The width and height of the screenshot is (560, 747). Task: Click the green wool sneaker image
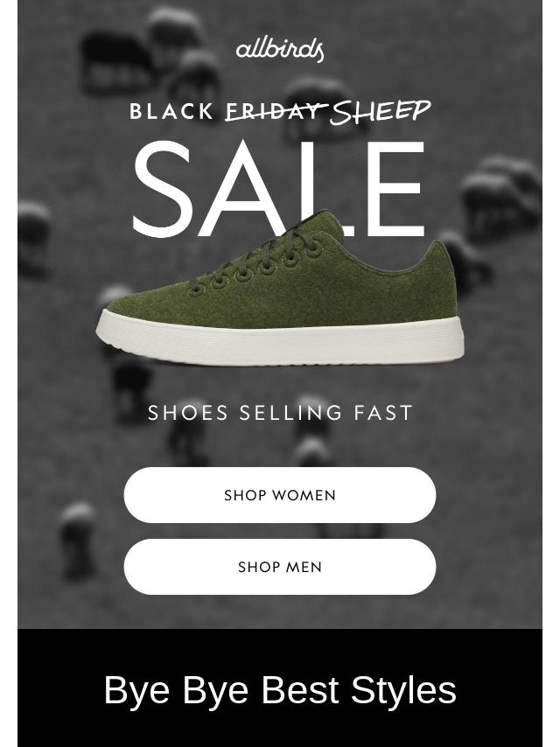[280, 289]
